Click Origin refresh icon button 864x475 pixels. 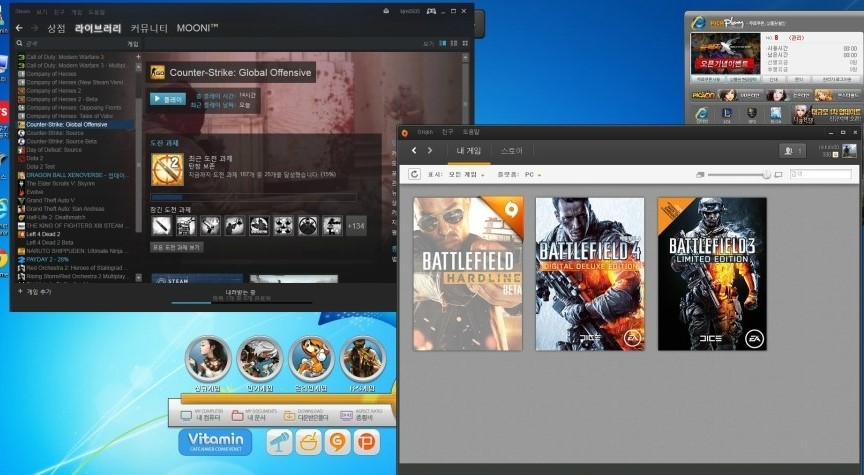tap(414, 174)
